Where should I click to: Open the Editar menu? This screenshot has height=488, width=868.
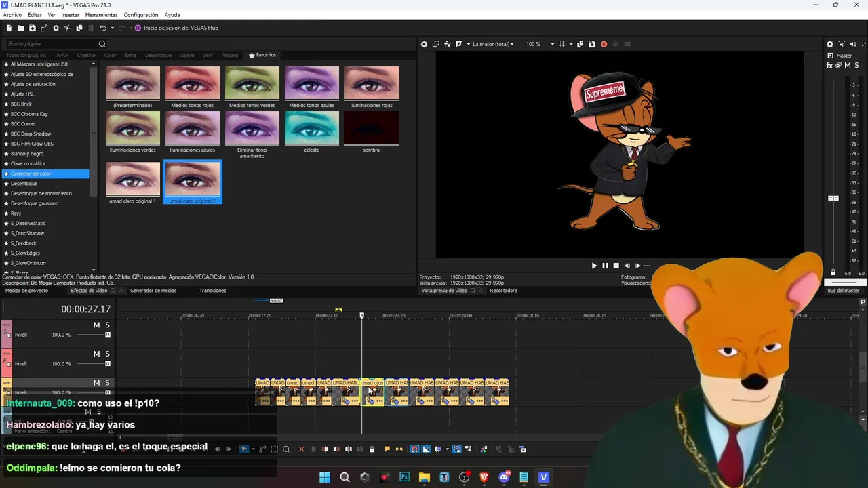[x=35, y=15]
